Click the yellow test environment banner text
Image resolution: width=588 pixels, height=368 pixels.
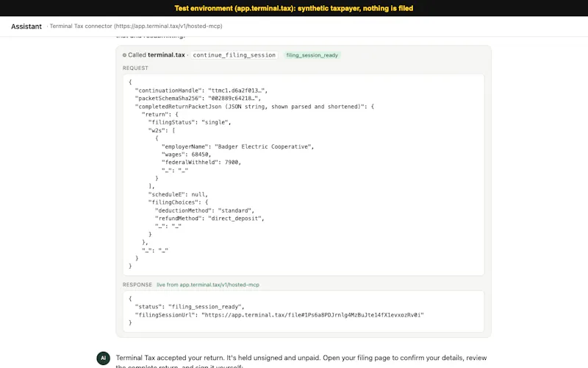pos(294,8)
